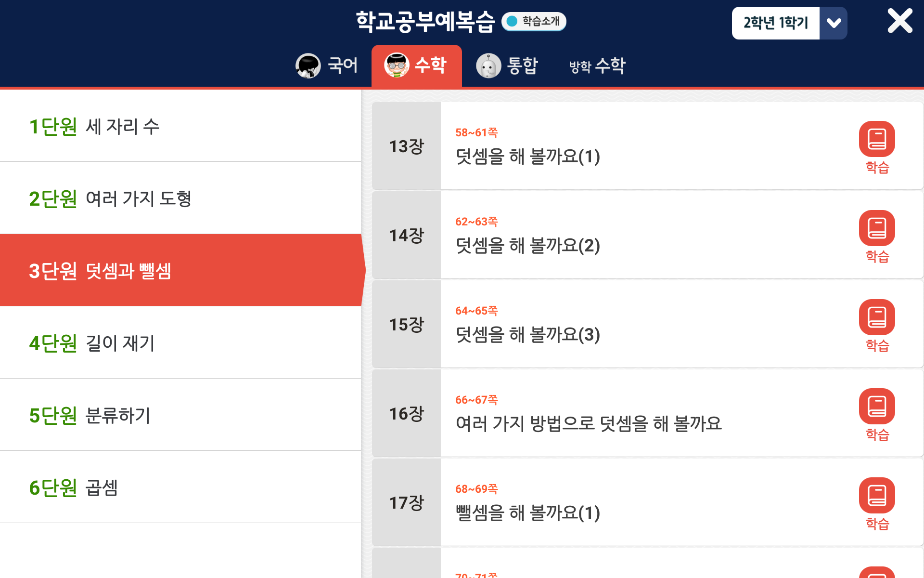Click the 통합 robot avatar icon

point(488,66)
